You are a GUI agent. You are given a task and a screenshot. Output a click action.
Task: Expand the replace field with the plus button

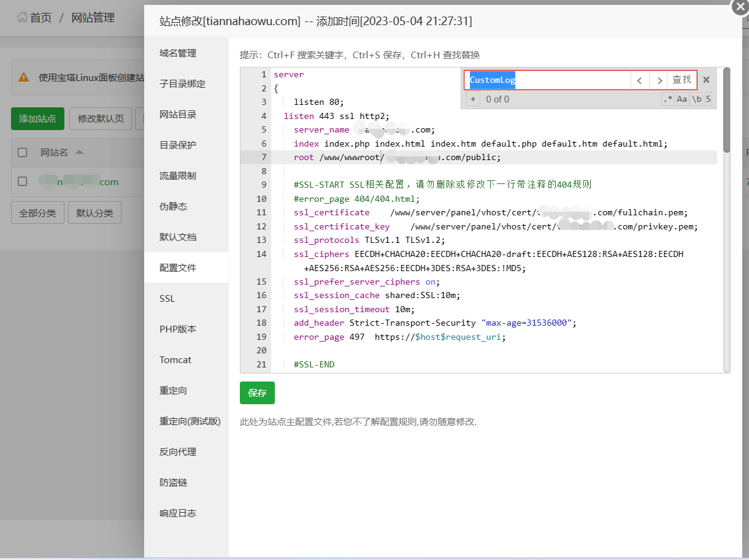(472, 99)
